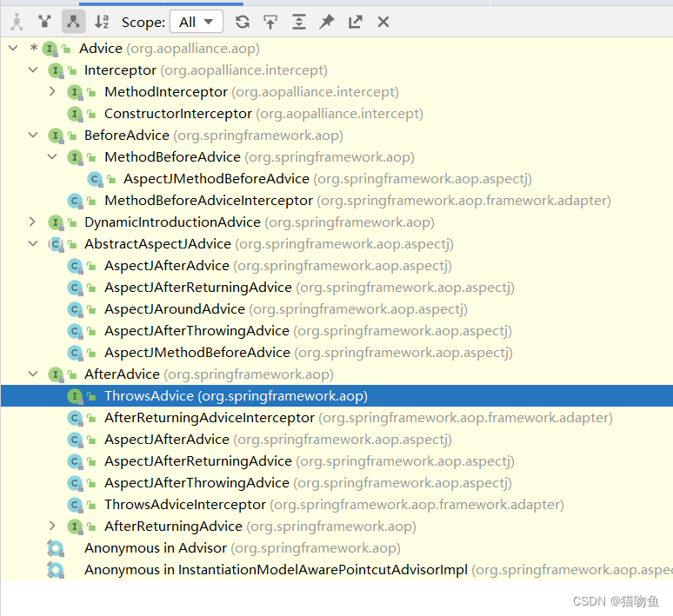673x616 pixels.
Task: Select the MethodInterceptor row
Action: [336, 92]
